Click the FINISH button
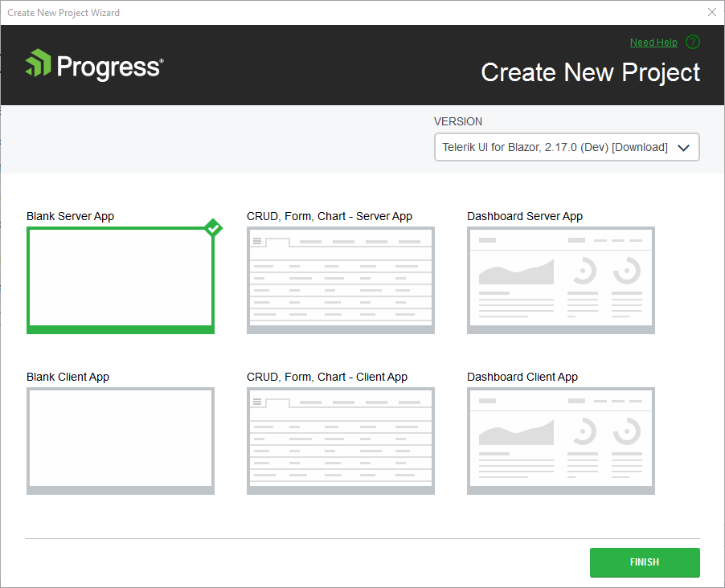The image size is (725, 588). click(645, 562)
